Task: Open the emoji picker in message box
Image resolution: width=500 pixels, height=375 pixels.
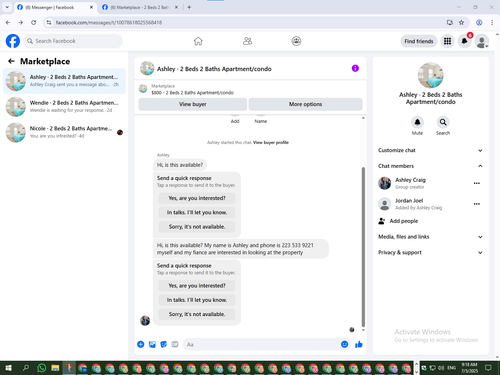Action: click(345, 344)
